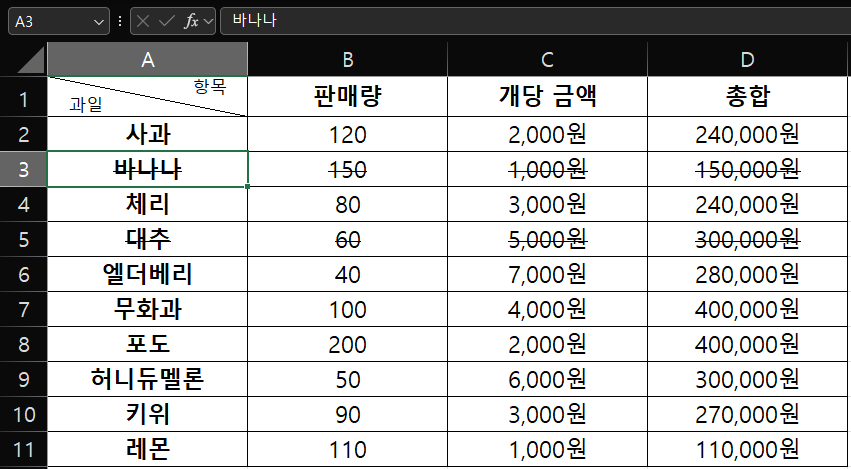Expand the formula bar function dropdown chevron
Screen dimensions: 851x469
pos(209,22)
